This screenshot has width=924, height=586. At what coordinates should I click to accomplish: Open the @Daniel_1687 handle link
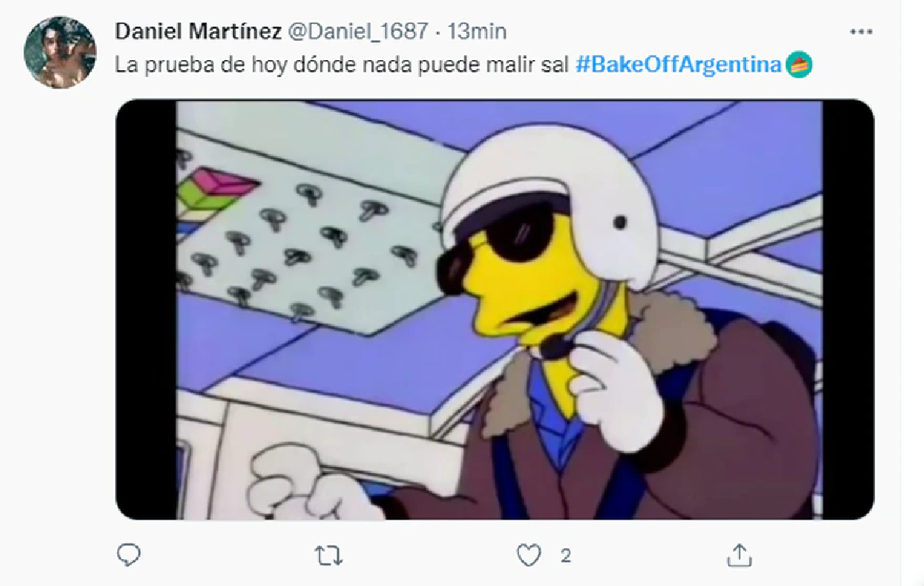pos(357,31)
